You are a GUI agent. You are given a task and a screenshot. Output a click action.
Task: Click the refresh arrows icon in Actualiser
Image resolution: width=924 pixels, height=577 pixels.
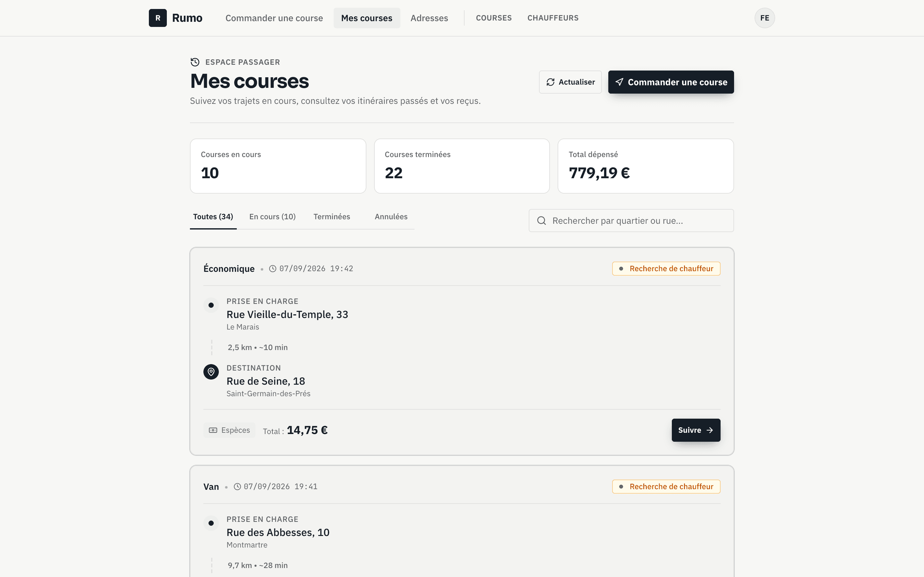click(x=550, y=82)
